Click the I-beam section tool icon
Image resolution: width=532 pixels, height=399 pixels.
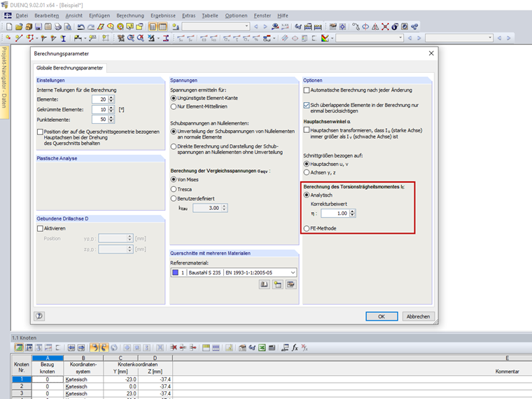[63, 38]
